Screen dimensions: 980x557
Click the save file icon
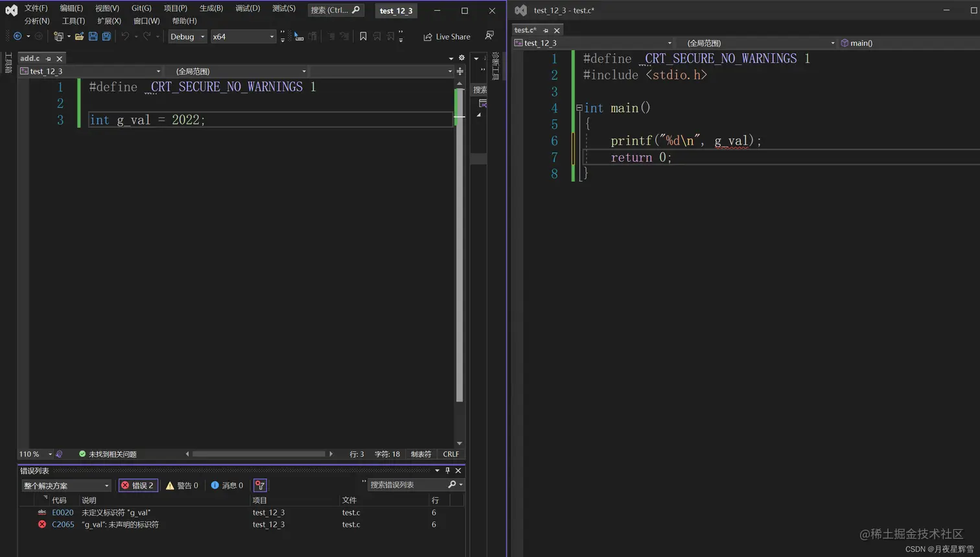[x=93, y=36]
